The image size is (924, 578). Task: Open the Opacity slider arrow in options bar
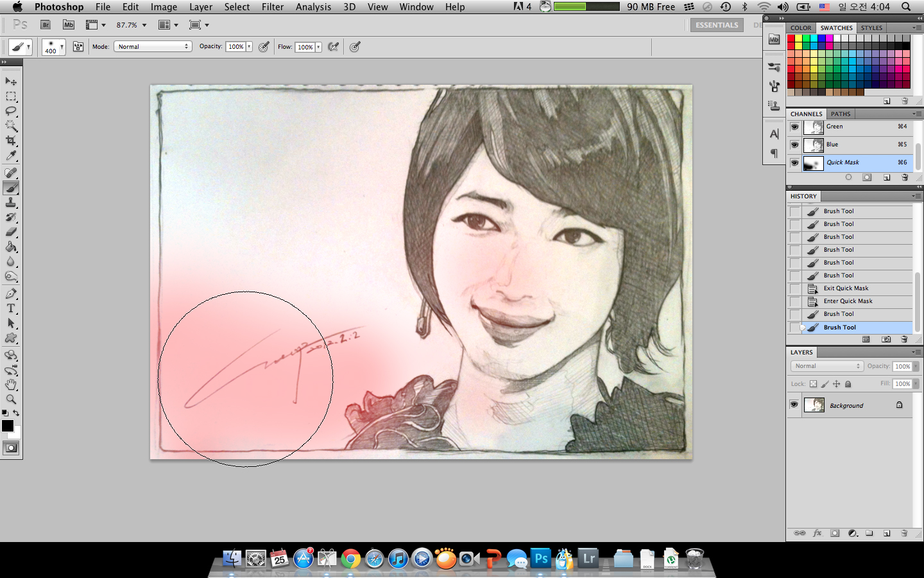pos(249,46)
